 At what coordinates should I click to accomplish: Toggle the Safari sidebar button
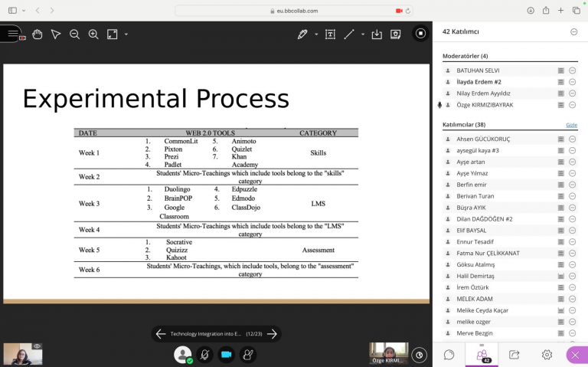(x=12, y=11)
